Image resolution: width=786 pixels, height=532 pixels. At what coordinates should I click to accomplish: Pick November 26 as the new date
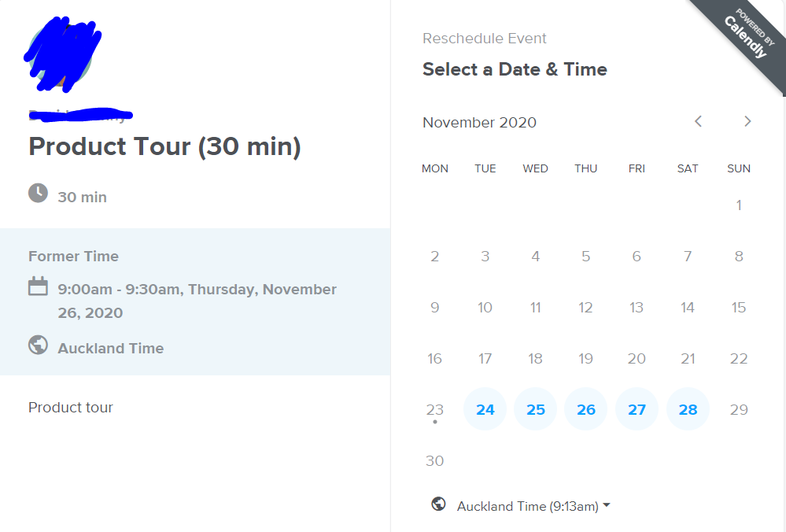click(586, 409)
